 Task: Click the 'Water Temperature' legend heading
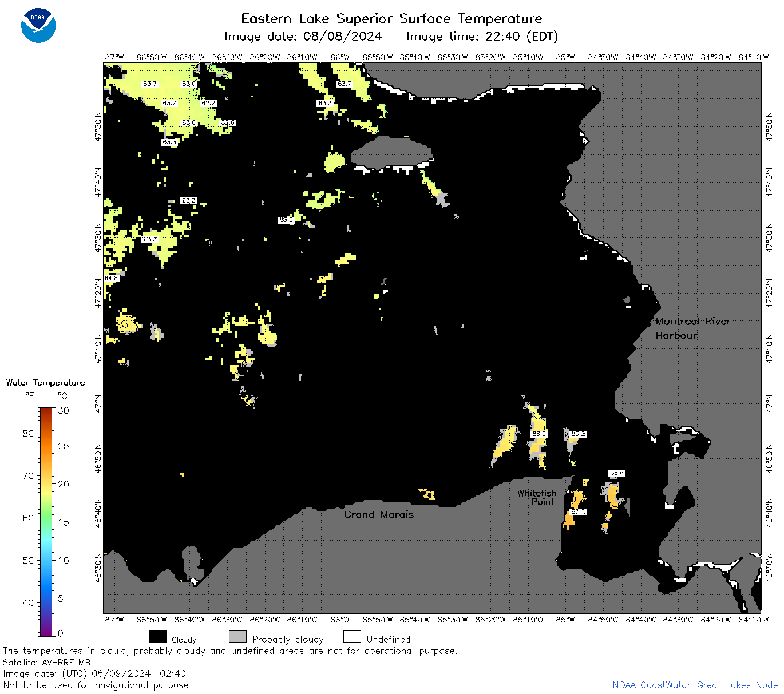pyautogui.click(x=45, y=383)
